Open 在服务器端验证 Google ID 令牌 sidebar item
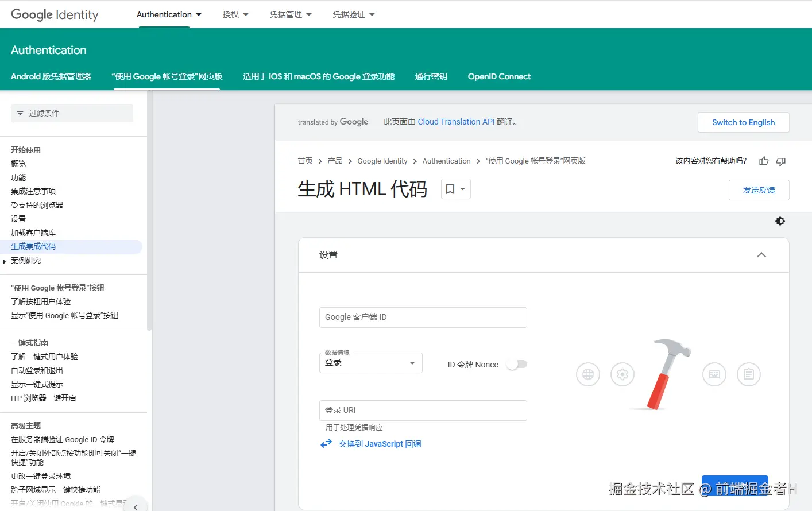The width and height of the screenshot is (812, 511). tap(63, 439)
